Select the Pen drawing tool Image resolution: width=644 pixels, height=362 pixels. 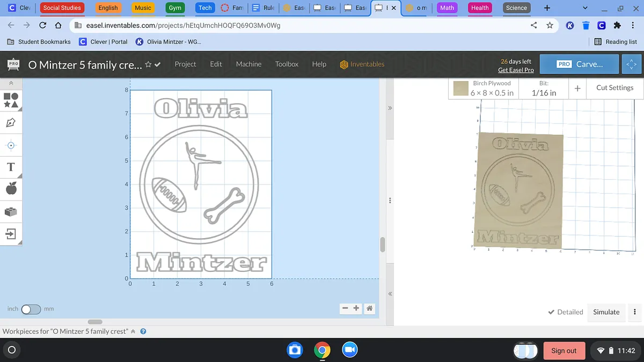[x=11, y=123]
